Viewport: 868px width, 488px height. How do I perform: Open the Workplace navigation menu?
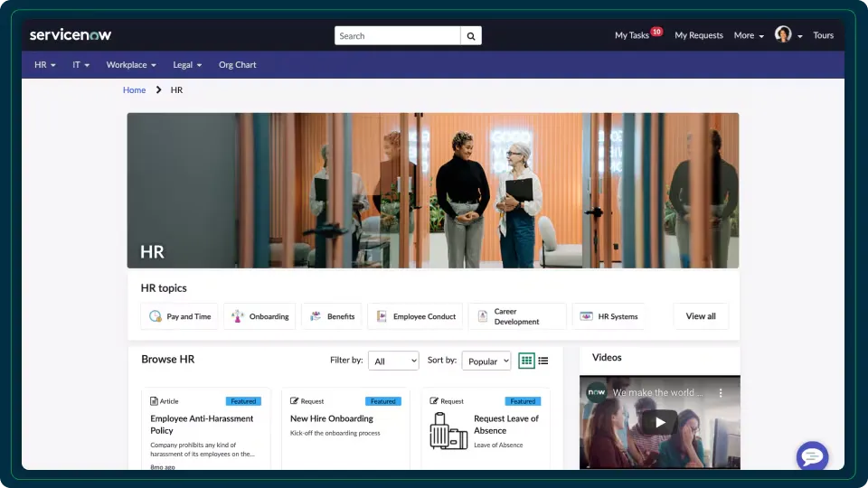tap(131, 65)
